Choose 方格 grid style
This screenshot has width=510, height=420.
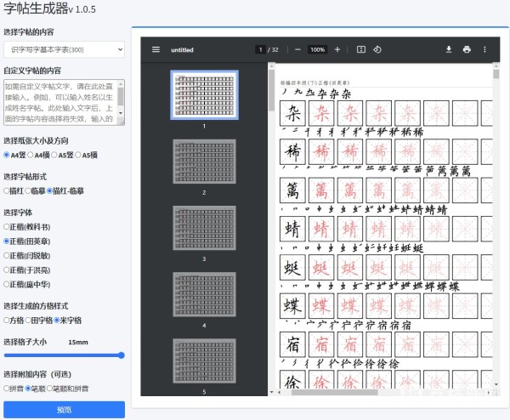[x=6, y=321]
